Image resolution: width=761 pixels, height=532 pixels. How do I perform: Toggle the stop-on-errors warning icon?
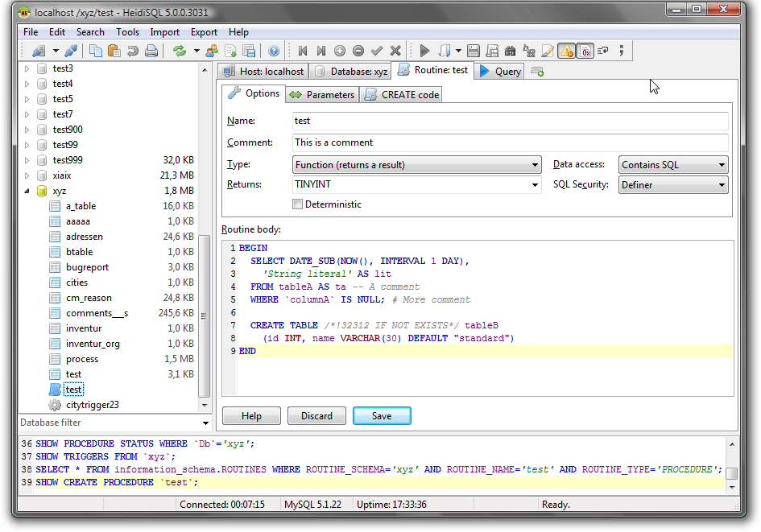[567, 51]
